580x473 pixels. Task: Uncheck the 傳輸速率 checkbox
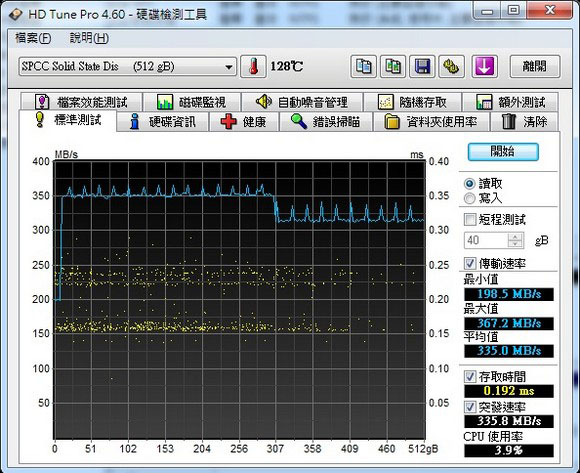point(470,263)
